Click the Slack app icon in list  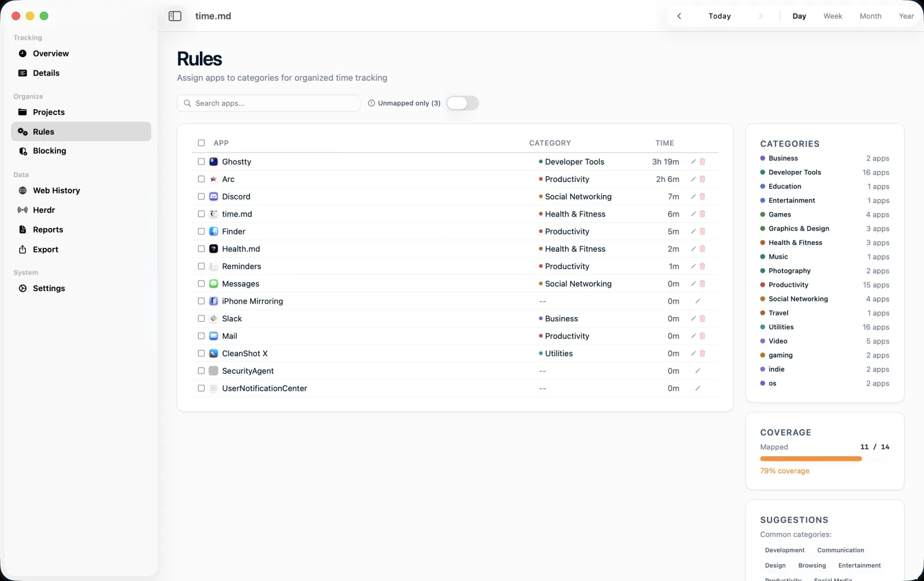click(214, 318)
